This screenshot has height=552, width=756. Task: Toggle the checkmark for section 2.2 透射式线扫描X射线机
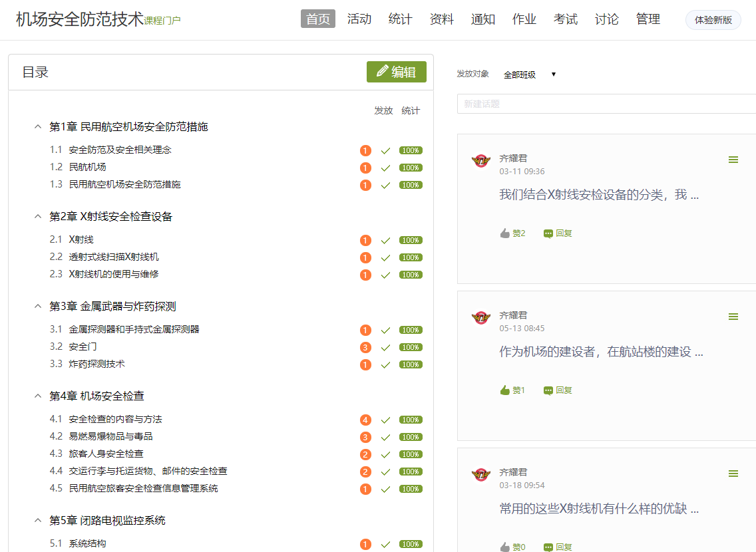(385, 257)
